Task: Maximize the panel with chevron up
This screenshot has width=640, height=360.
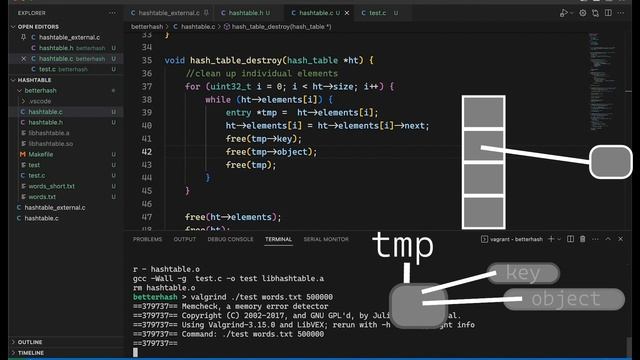Action: point(608,239)
